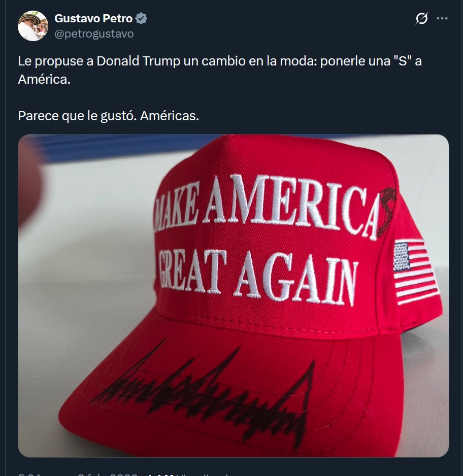Click the word 'América.' in the tweet
This screenshot has width=463, height=476.
[x=44, y=79]
